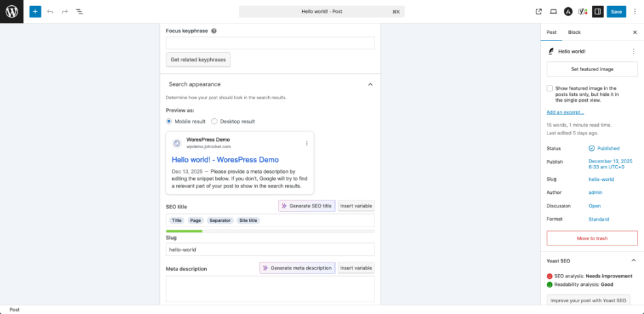644x314 pixels.
Task: Collapse the Search appearance section
Action: click(x=370, y=84)
